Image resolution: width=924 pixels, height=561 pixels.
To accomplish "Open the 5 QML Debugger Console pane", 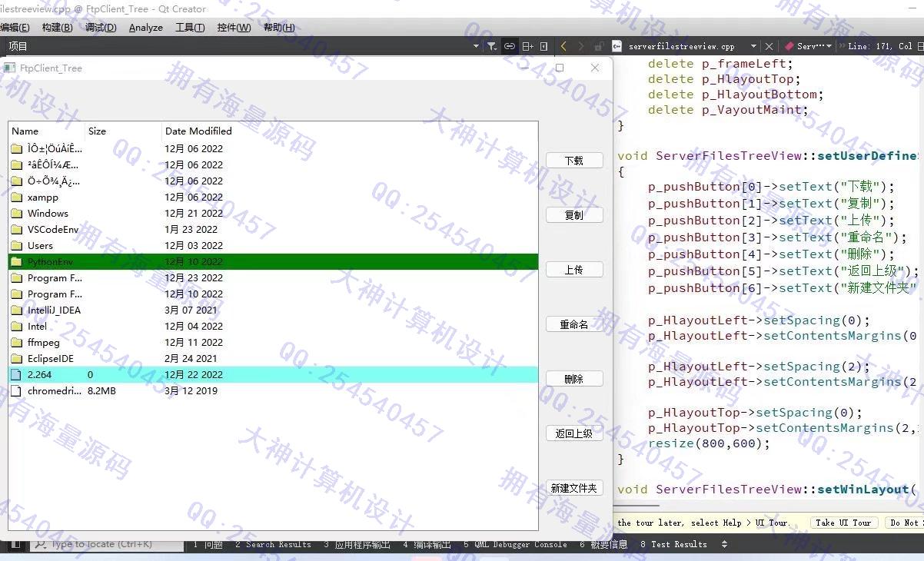I will (x=515, y=544).
